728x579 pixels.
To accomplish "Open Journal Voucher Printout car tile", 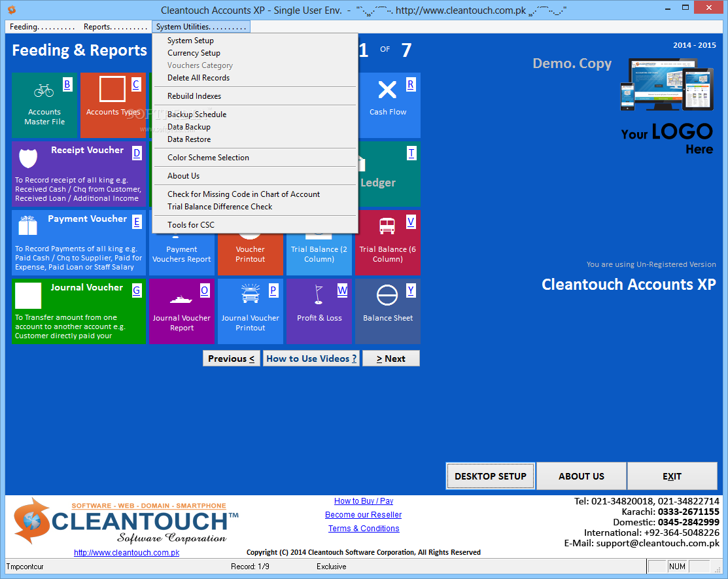I will point(251,311).
